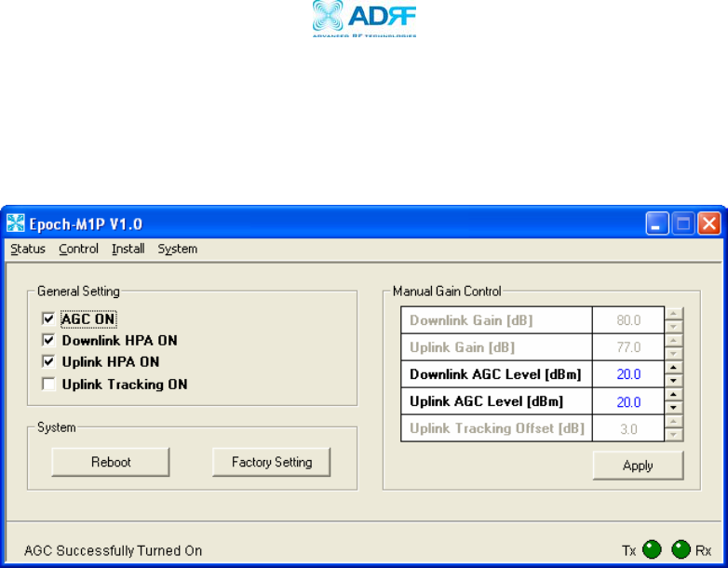Click Uplink Gain up arrow spinner
The width and height of the screenshot is (728, 568).
coord(674,340)
